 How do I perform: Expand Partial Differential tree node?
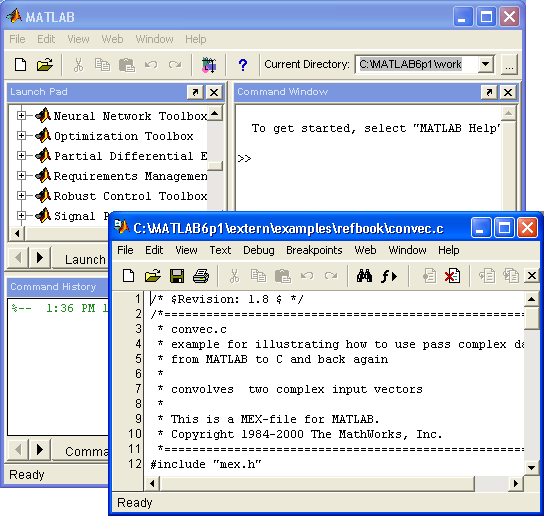(x=22, y=156)
